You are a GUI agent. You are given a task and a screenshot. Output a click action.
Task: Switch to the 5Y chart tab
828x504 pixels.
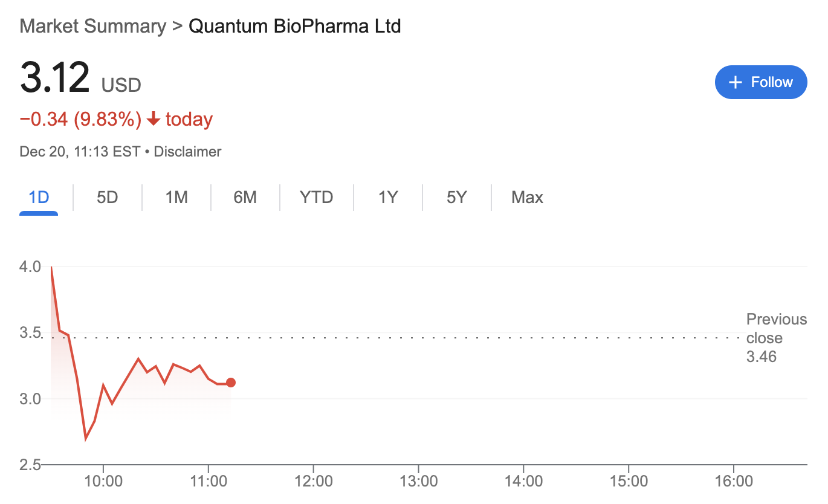pyautogui.click(x=457, y=198)
